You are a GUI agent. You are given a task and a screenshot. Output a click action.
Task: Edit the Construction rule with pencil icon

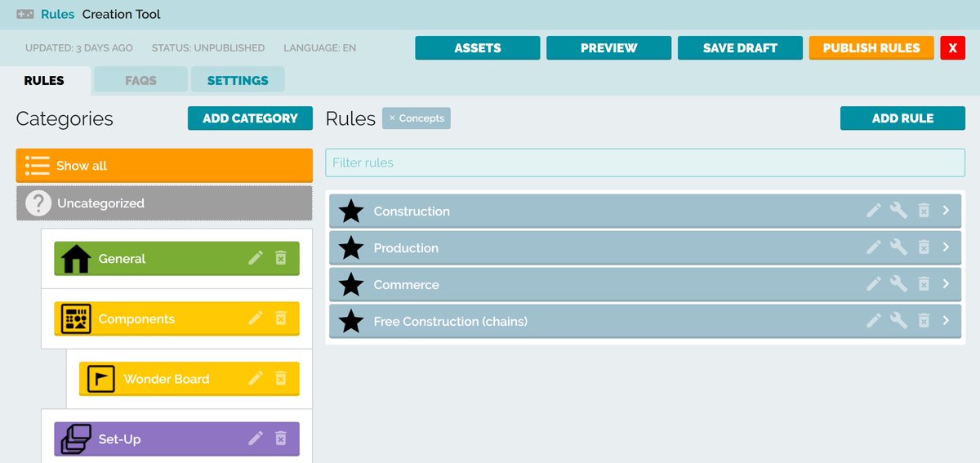[x=874, y=211]
